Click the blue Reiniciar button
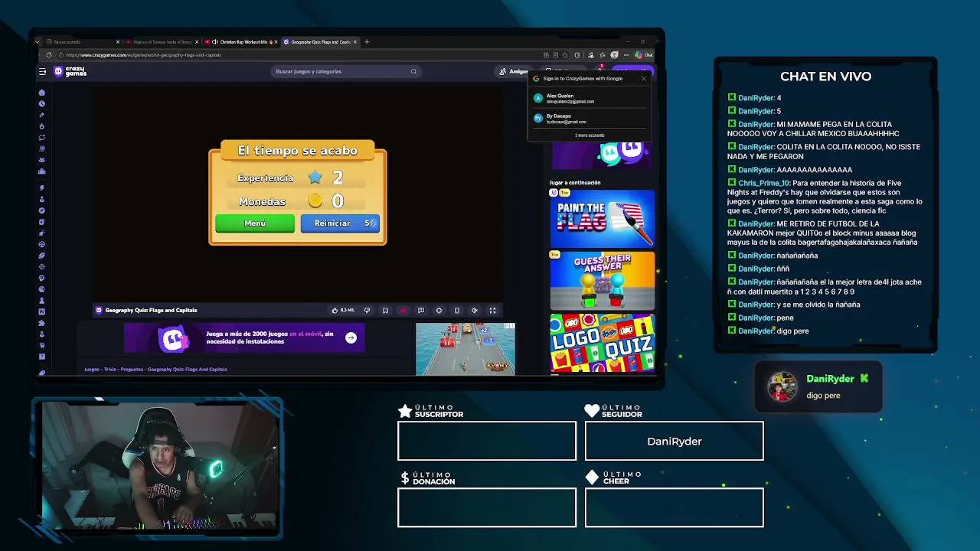980x551 pixels. pos(340,223)
